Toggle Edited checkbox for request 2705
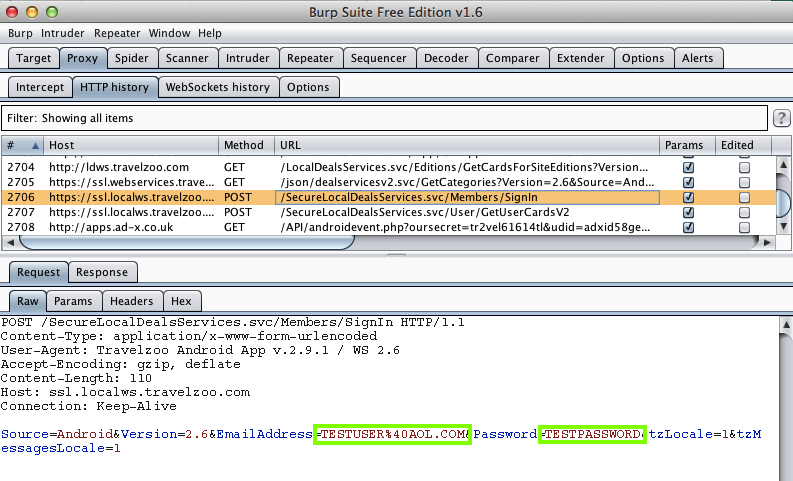The image size is (793, 481). point(744,182)
